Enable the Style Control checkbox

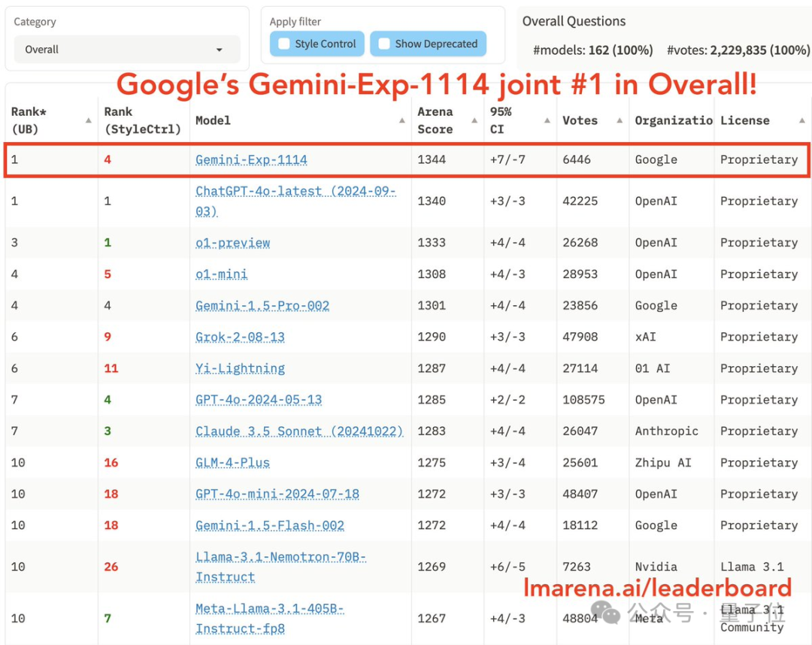(x=284, y=44)
